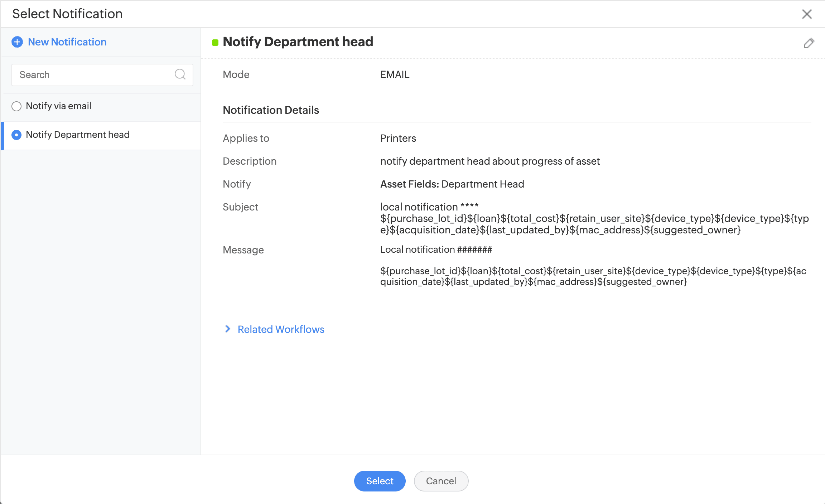
Task: Click the search magnifier icon
Action: [x=180, y=74]
